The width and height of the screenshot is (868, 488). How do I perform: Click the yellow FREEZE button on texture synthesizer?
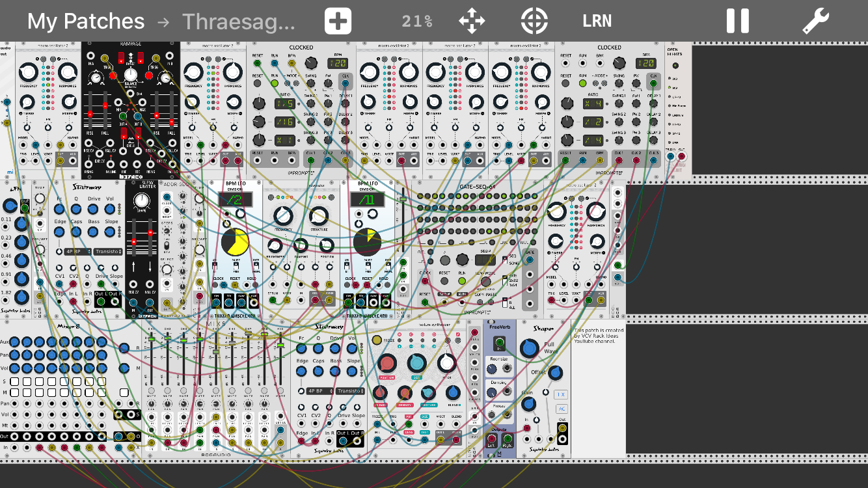(377, 340)
